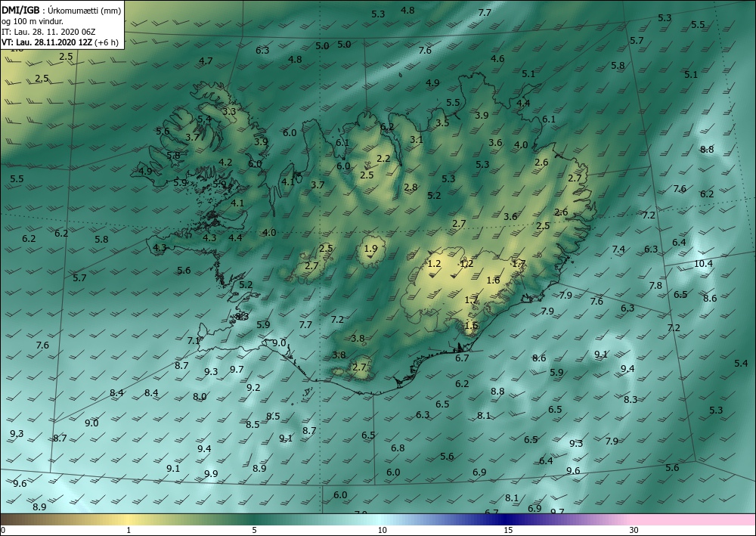Click the 2.8 value on the map
This screenshot has width=756, height=536.
click(411, 187)
